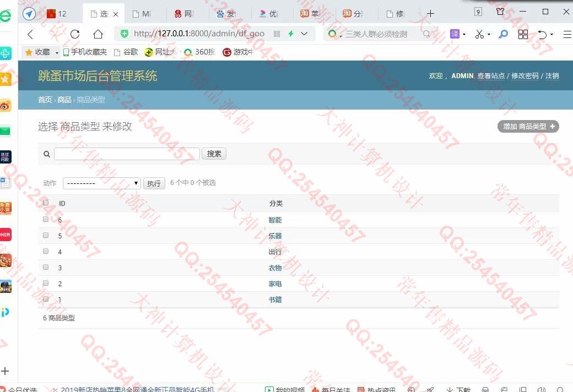Expand the 收藏 bookmarks dropdown
The image size is (573, 392).
click(x=57, y=52)
